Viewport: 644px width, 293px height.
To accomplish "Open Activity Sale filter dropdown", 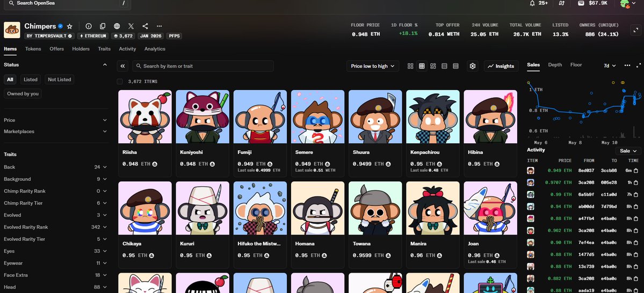I will pos(628,151).
